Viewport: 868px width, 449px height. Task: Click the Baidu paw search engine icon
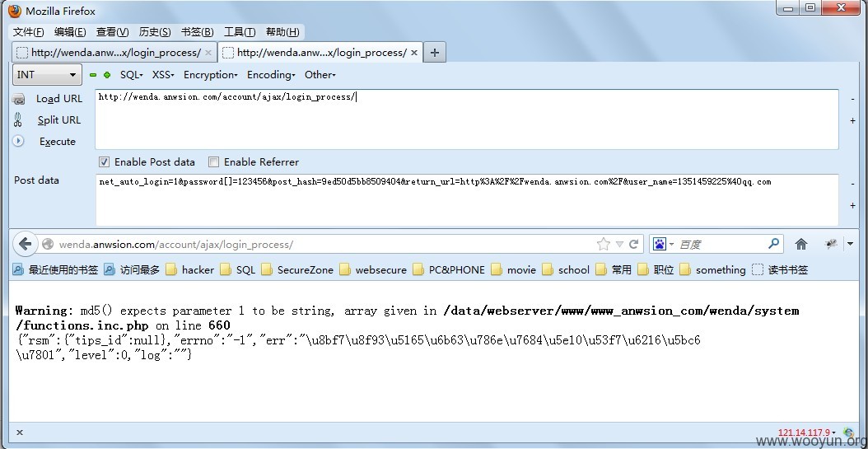click(660, 244)
